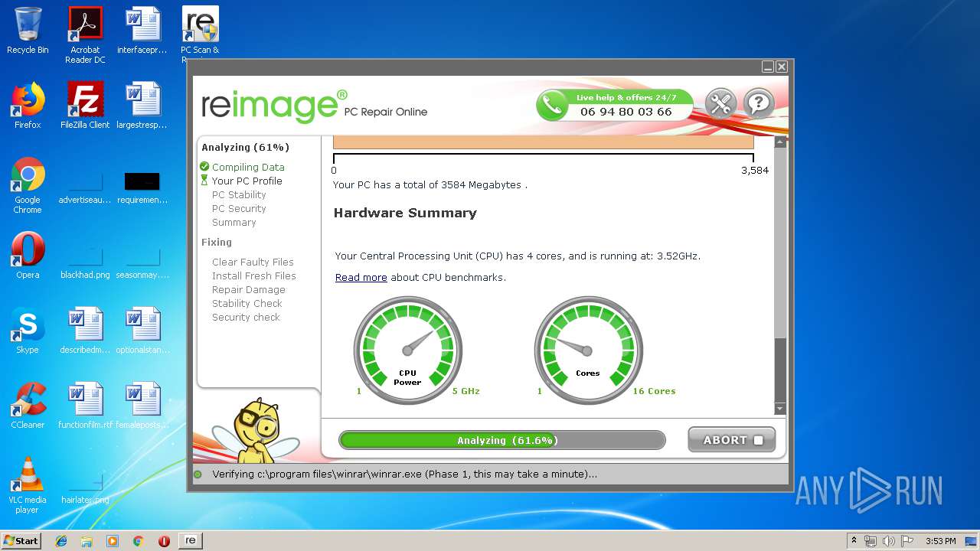
Task: Click the phone number 06 94 80 03 66
Action: (626, 112)
